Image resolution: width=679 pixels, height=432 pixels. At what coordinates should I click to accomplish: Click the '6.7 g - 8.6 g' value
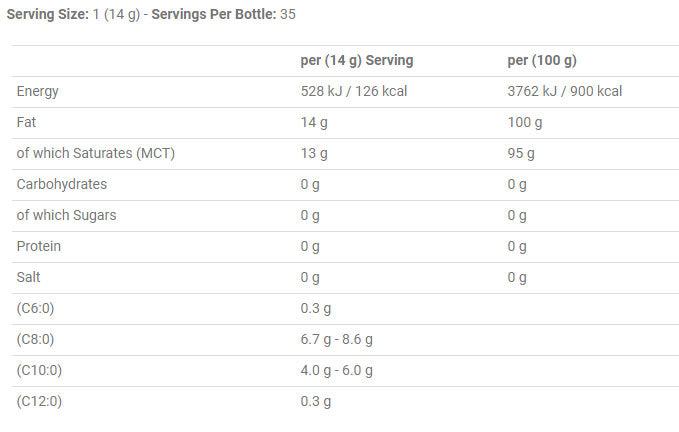[x=336, y=339]
